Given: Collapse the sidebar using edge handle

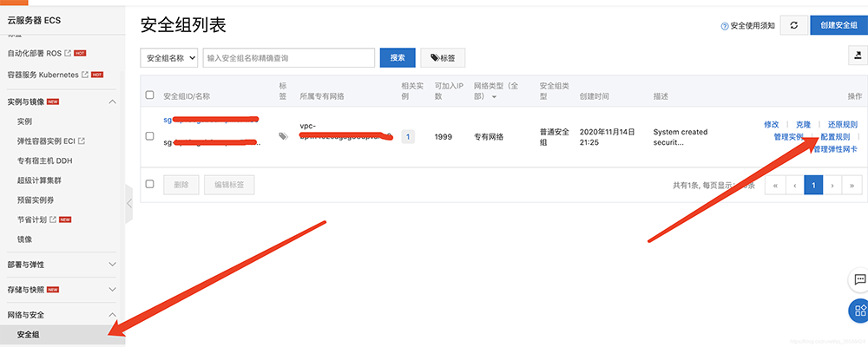Looking at the screenshot, I should 129,202.
